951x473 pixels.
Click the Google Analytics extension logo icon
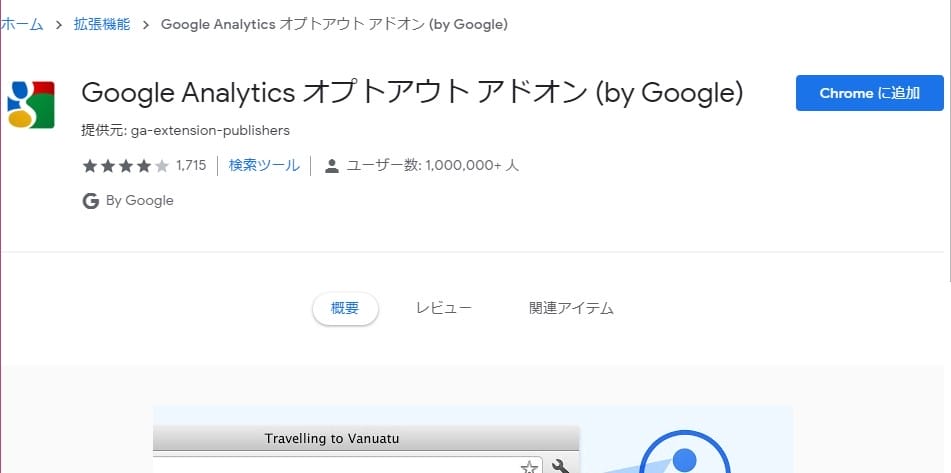31,104
